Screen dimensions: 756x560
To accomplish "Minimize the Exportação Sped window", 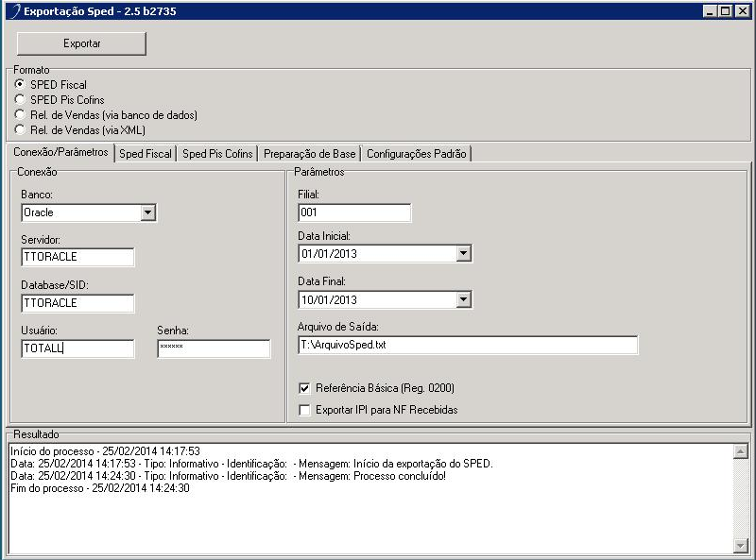I will tap(710, 11).
